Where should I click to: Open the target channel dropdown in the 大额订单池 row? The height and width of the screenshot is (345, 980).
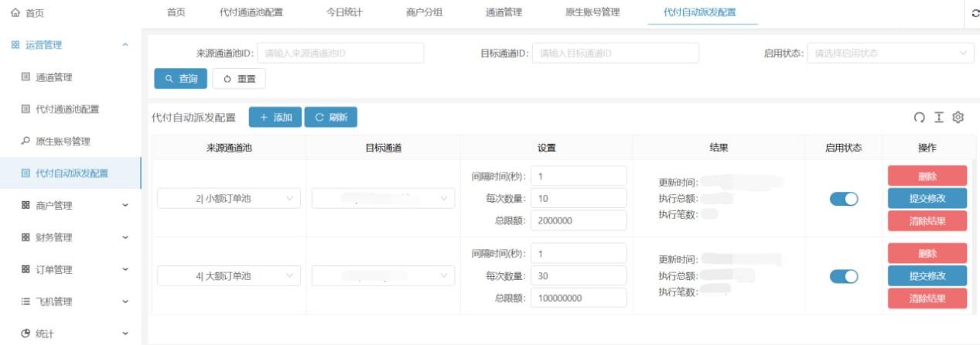pyautogui.click(x=383, y=276)
